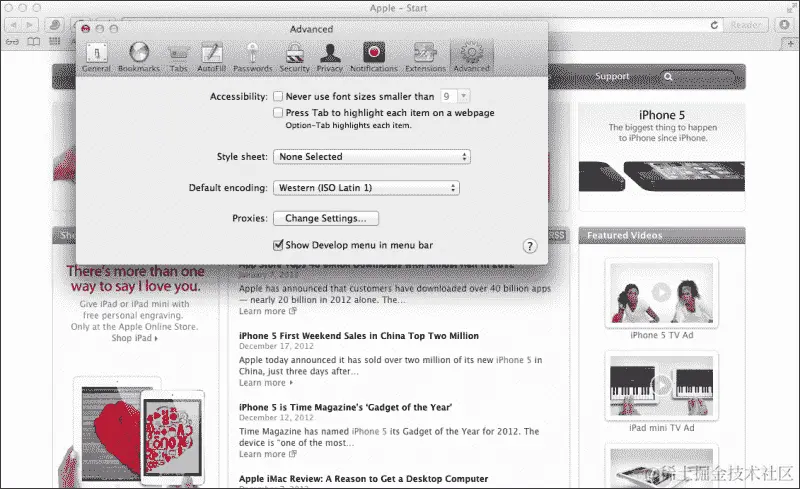The height and width of the screenshot is (489, 800).
Task: Open the Passwords preferences pane
Action: 253,58
